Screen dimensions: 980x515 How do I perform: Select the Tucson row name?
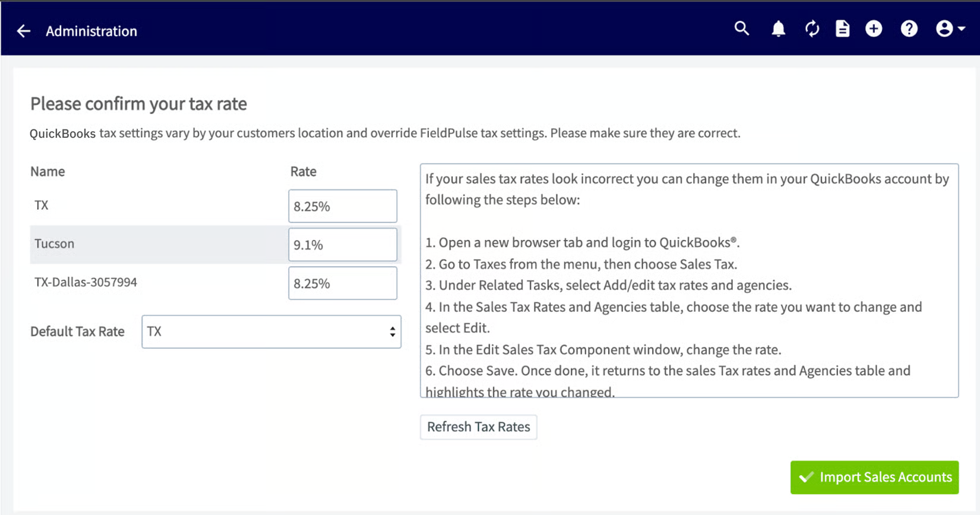(x=55, y=244)
